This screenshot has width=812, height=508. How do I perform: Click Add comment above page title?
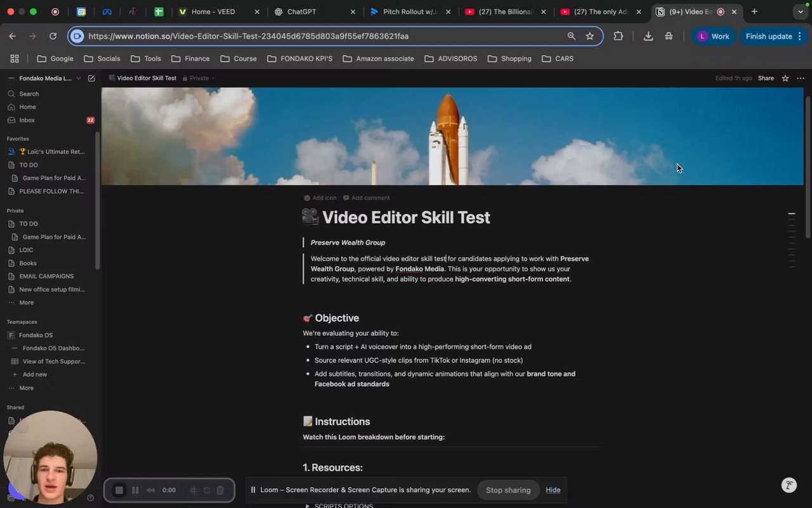[x=367, y=198]
